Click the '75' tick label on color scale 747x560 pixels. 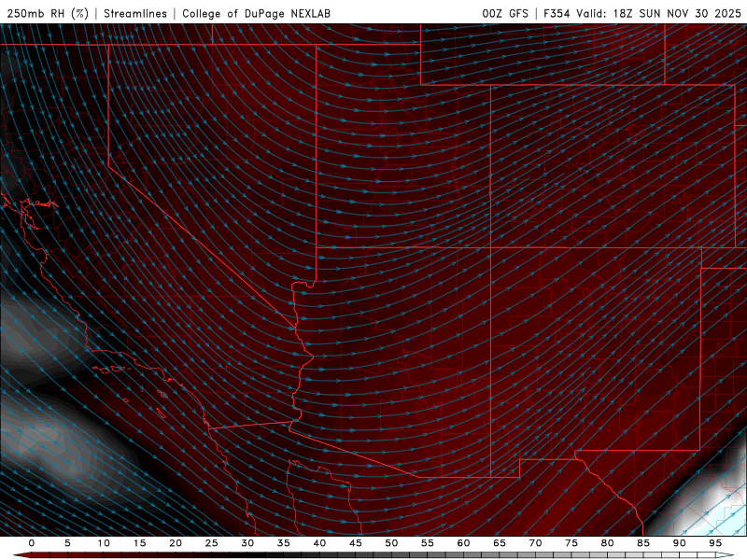point(571,543)
